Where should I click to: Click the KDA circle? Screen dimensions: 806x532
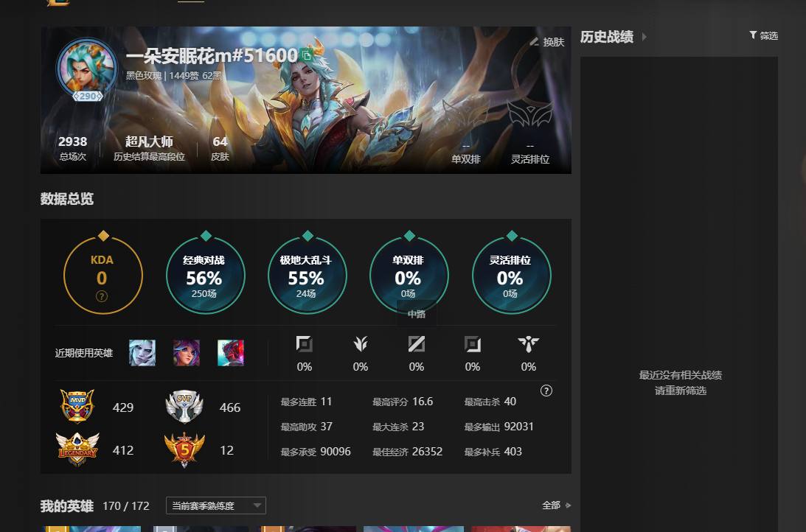tap(103, 276)
